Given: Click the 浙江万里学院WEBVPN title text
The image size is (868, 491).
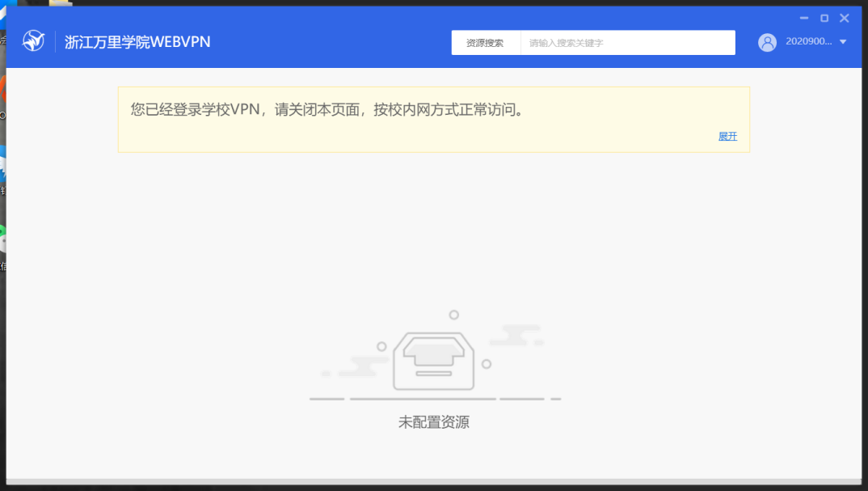Looking at the screenshot, I should click(137, 42).
